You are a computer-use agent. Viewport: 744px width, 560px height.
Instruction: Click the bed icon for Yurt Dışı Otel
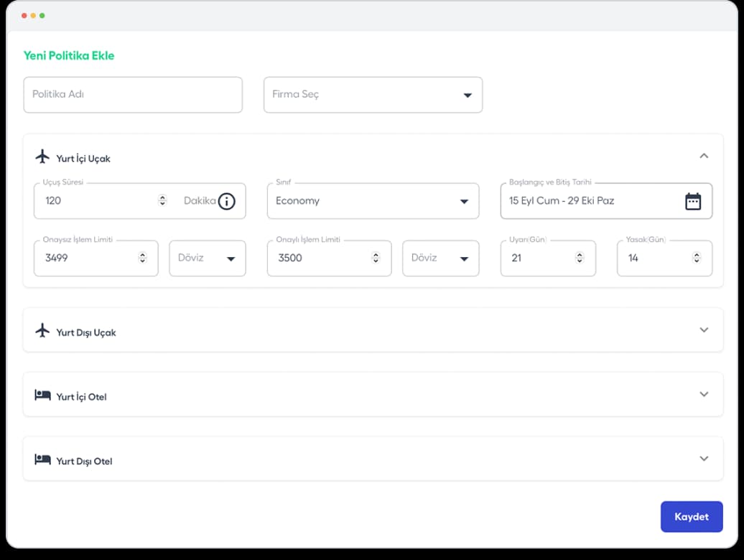click(42, 459)
